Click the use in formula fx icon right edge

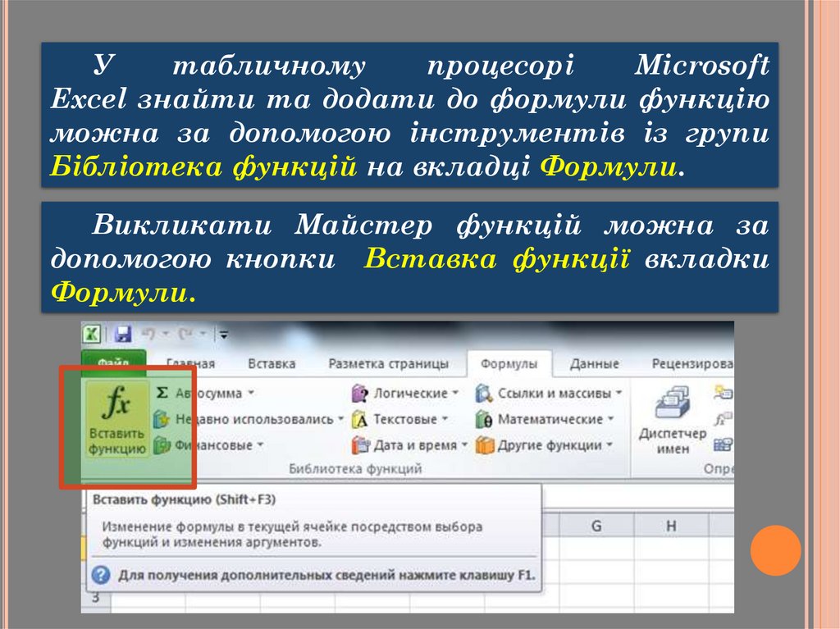723,419
